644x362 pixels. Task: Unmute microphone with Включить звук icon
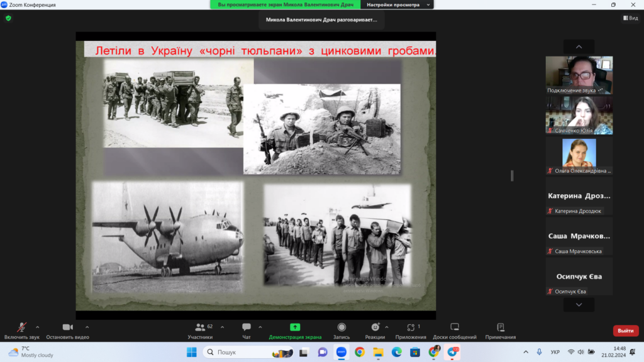[x=21, y=327]
